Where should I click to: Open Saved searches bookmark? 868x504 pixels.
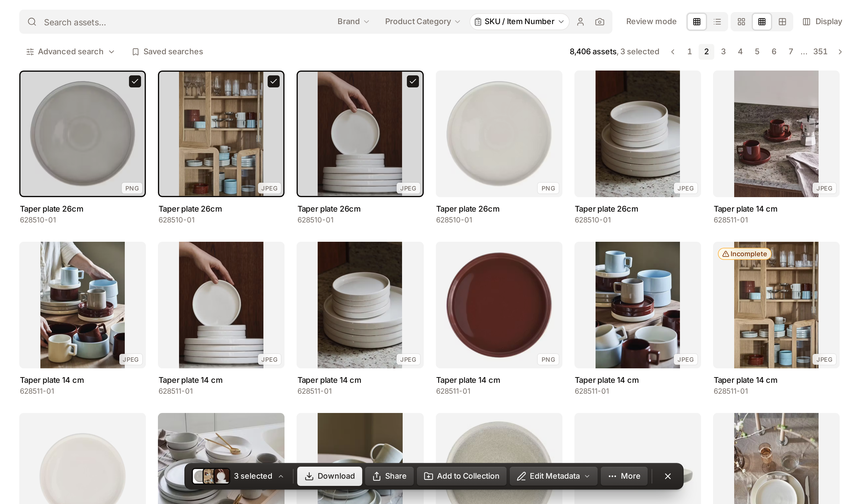168,52
